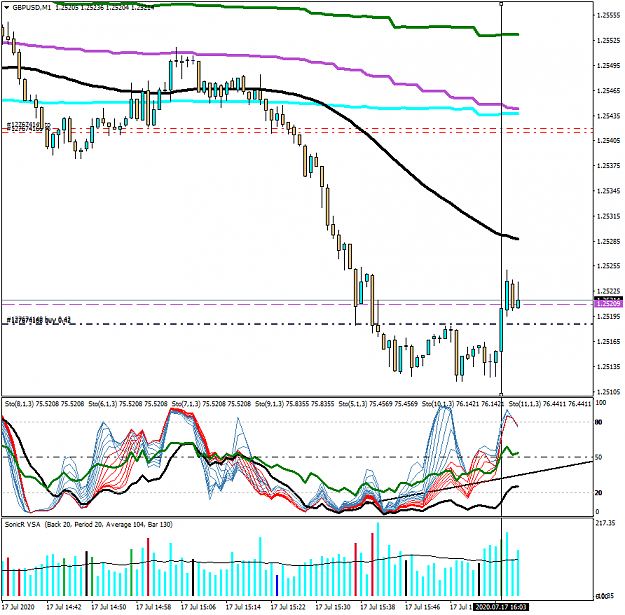Click the 1.25315 price axis label
The width and height of the screenshot is (625, 615).
click(x=609, y=216)
